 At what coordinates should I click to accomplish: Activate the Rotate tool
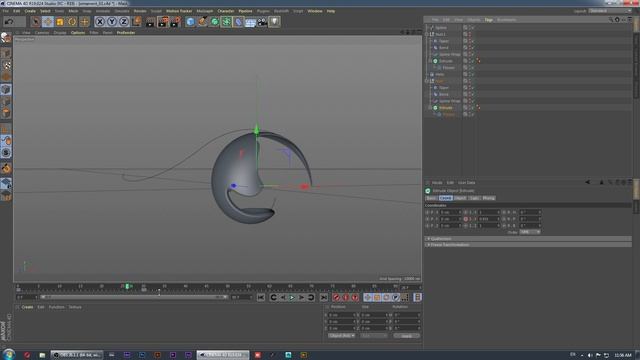point(72,22)
